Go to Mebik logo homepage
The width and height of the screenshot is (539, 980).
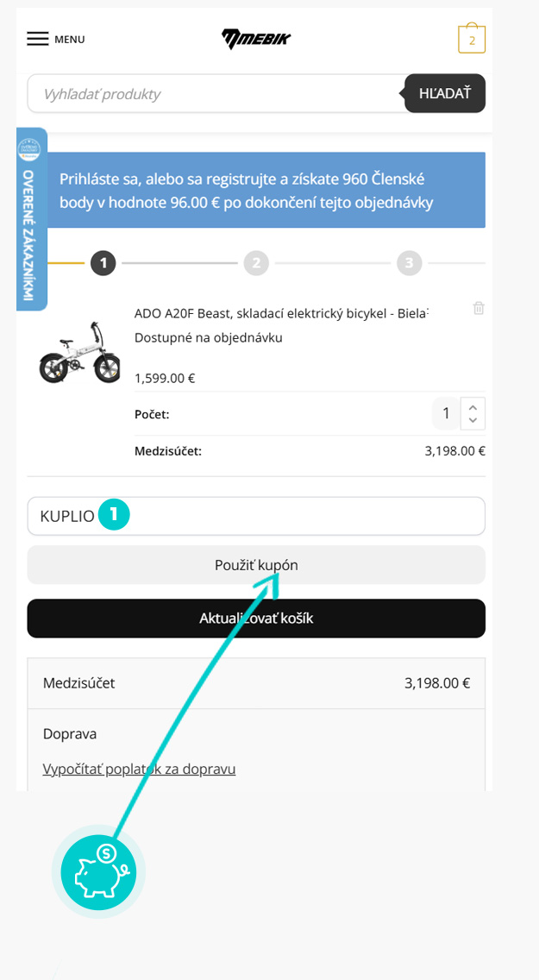(256, 40)
